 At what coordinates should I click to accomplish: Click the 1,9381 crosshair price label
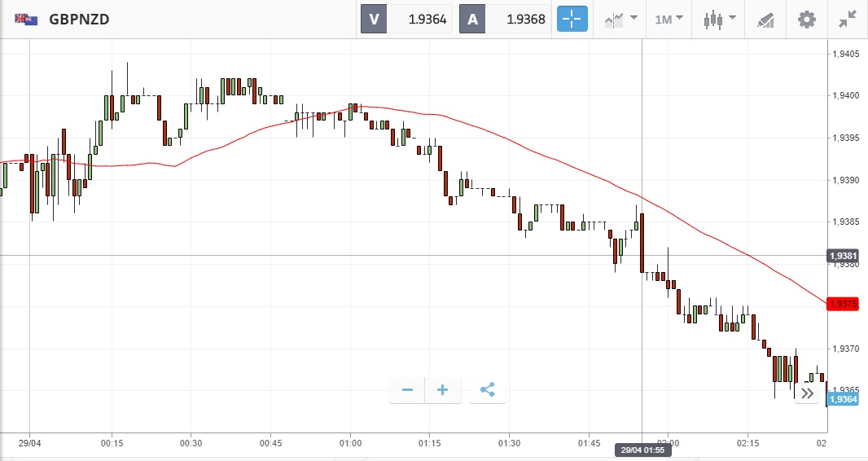[x=842, y=256]
